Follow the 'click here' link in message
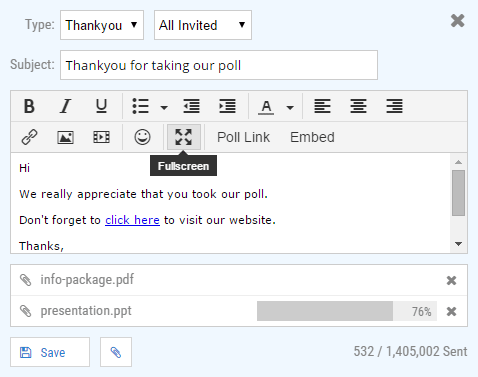This screenshot has width=478, height=377. point(132,220)
